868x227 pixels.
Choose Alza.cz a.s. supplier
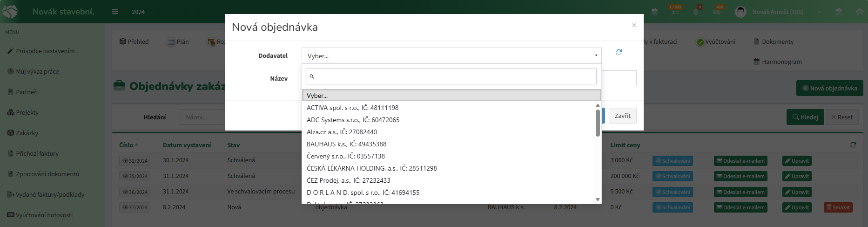click(x=449, y=132)
